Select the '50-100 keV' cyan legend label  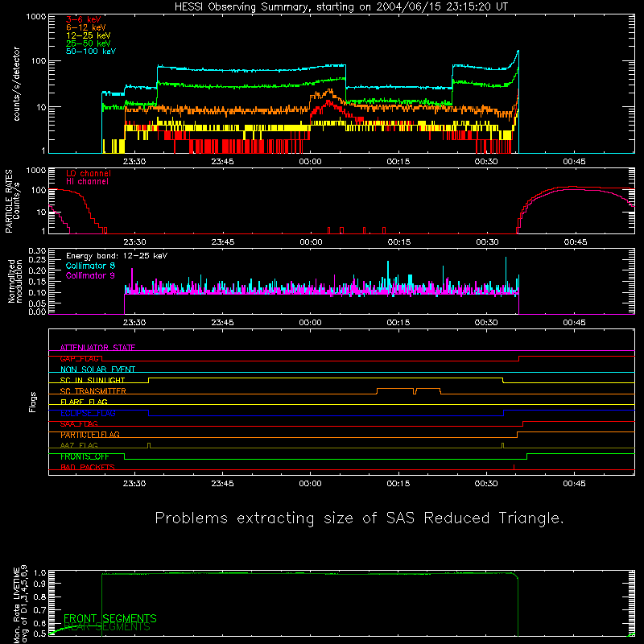point(91,52)
